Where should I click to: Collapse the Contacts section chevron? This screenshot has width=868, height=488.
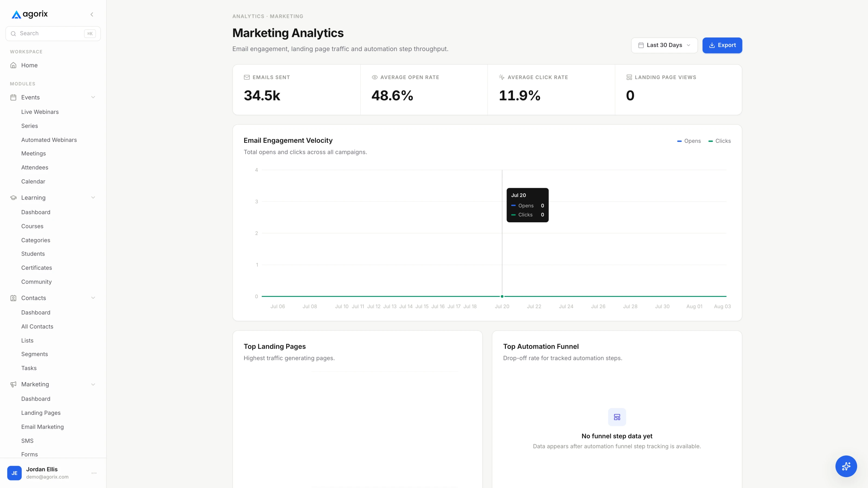tap(93, 298)
